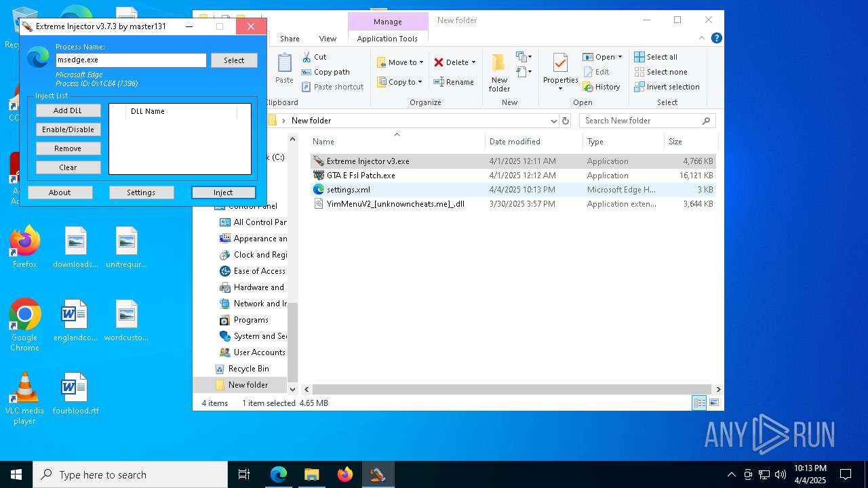Viewport: 868px width, 488px height.
Task: Refresh the New folder address bar
Action: tap(566, 121)
